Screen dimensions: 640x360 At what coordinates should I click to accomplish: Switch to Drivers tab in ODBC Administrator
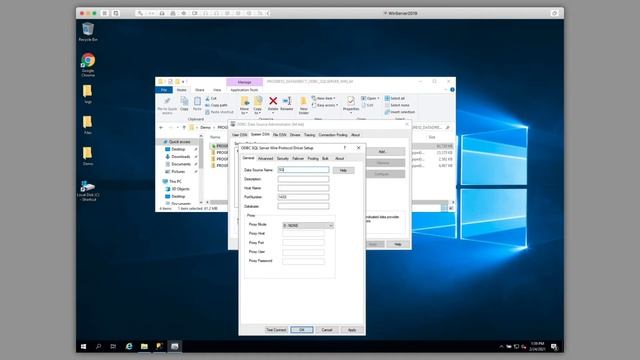click(x=295, y=135)
